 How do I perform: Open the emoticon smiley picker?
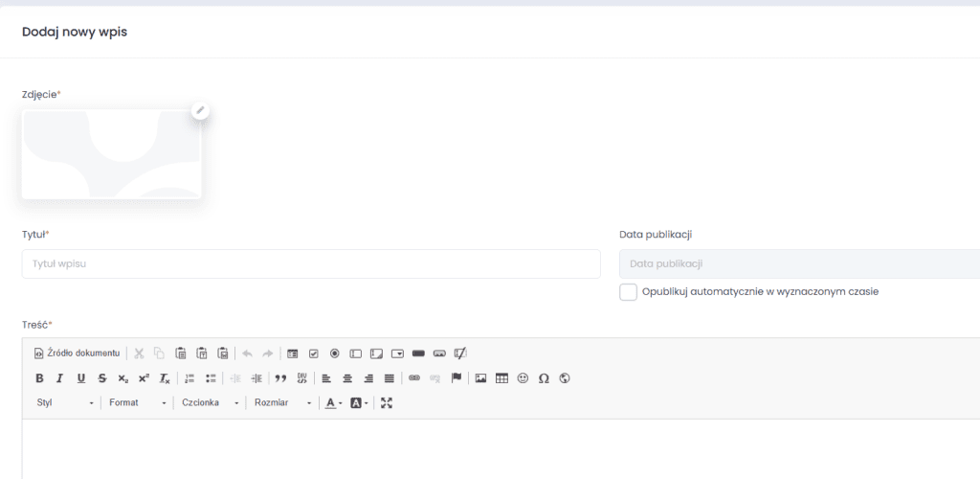tap(523, 378)
